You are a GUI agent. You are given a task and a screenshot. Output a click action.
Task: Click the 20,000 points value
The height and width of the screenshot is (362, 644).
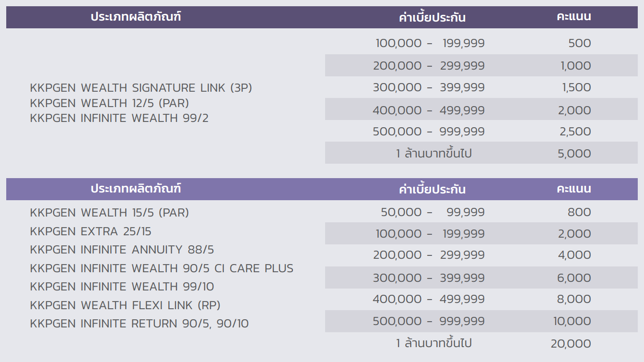[x=571, y=344]
